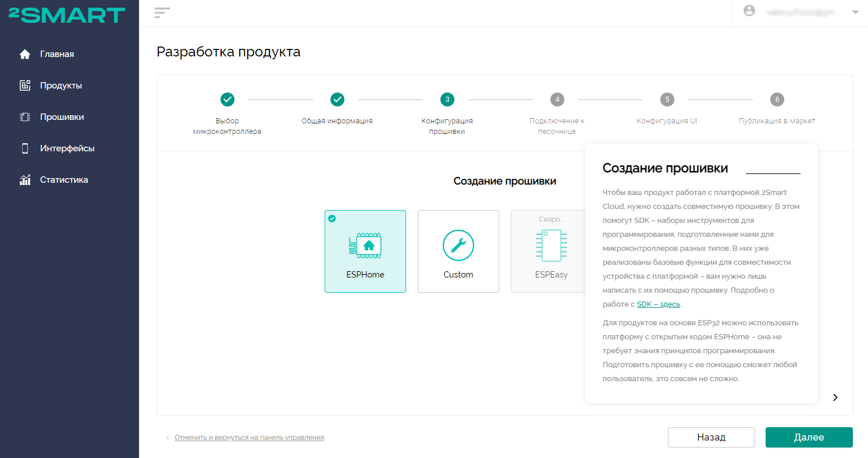Open the account dropdown arrow

coord(855,12)
